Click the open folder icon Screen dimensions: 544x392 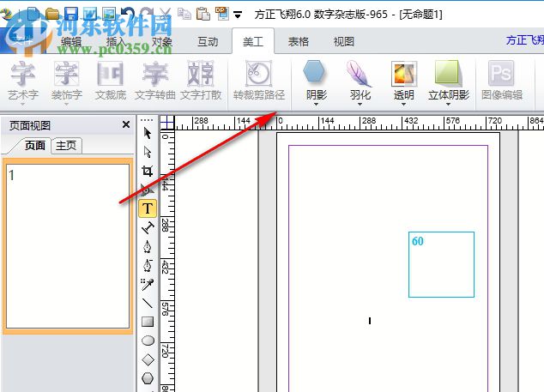[52, 14]
